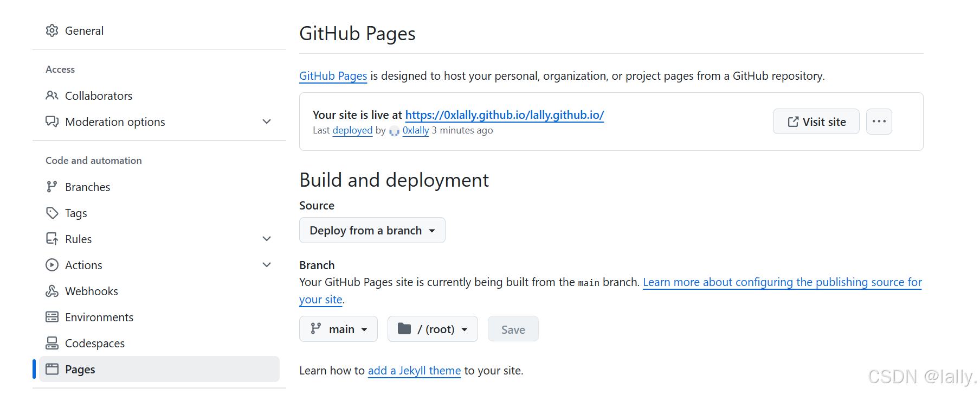Open the main branch selector dropdown
The image size is (980, 394).
pyautogui.click(x=338, y=329)
